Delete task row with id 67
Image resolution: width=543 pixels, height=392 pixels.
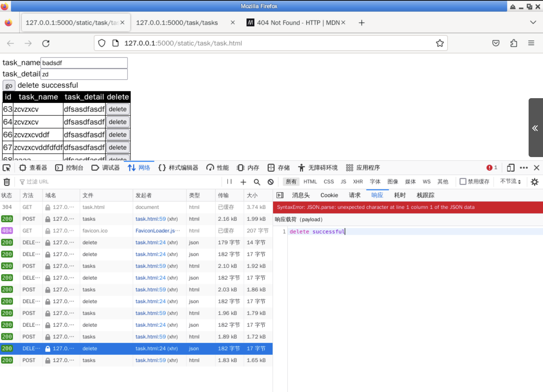118,148
